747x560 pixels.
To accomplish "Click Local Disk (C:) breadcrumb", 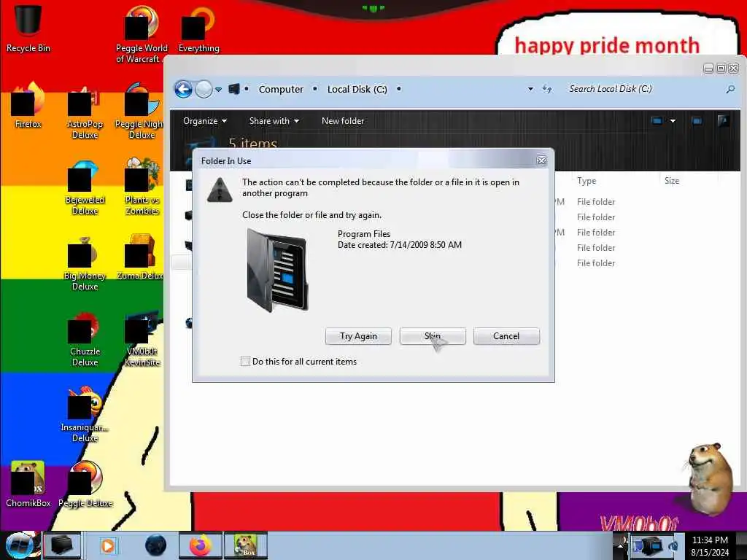I will (357, 89).
